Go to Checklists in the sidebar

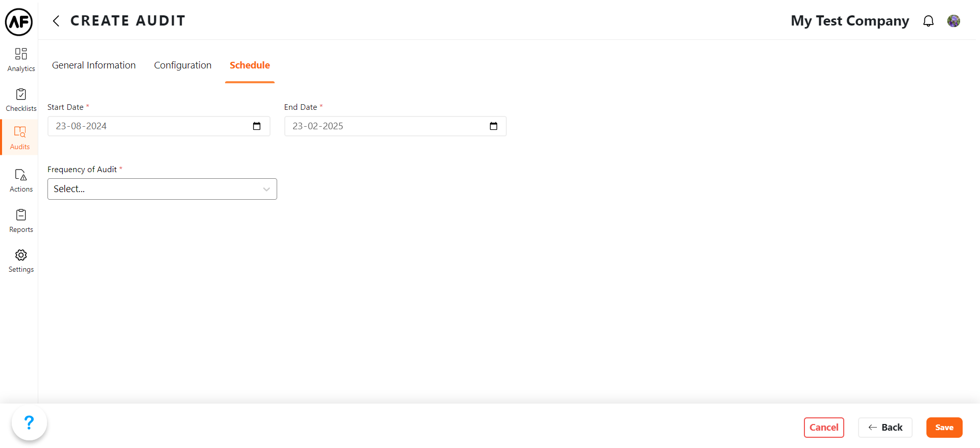point(21,100)
